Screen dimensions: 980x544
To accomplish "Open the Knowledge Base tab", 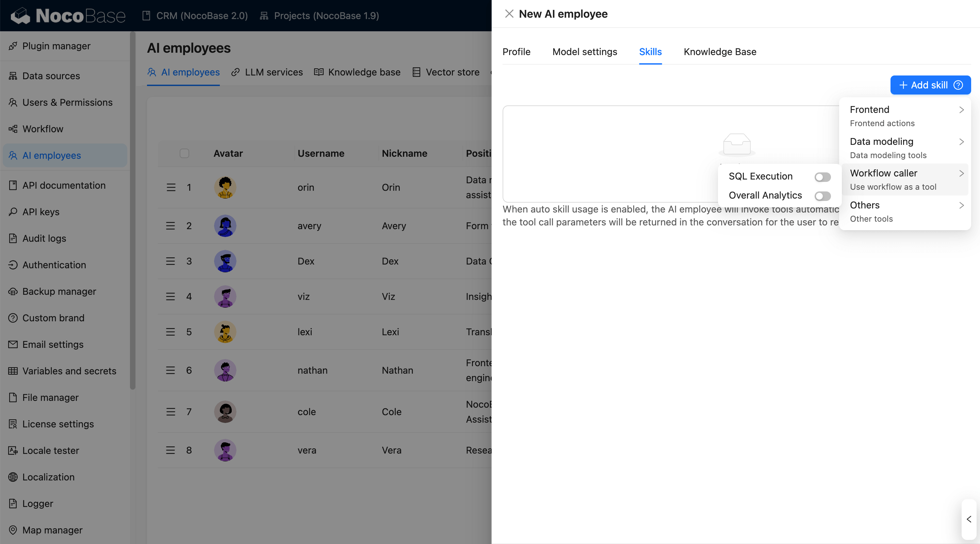I will point(719,52).
